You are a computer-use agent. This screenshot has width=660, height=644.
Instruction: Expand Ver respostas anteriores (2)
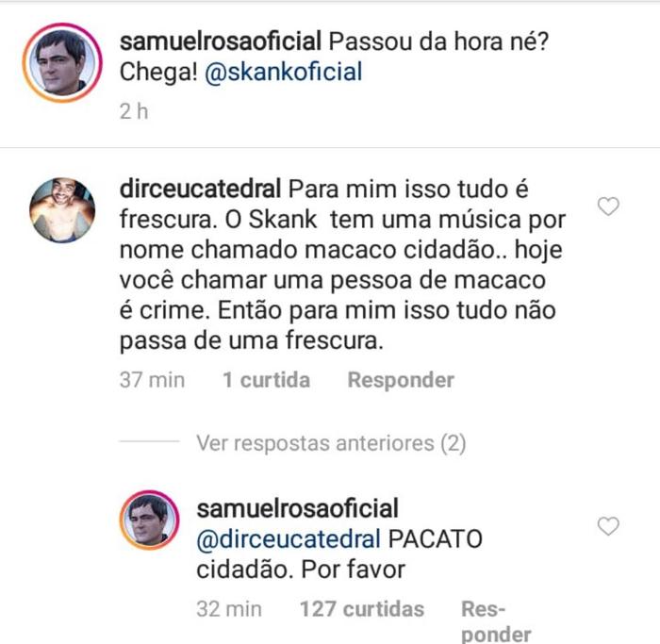331,443
